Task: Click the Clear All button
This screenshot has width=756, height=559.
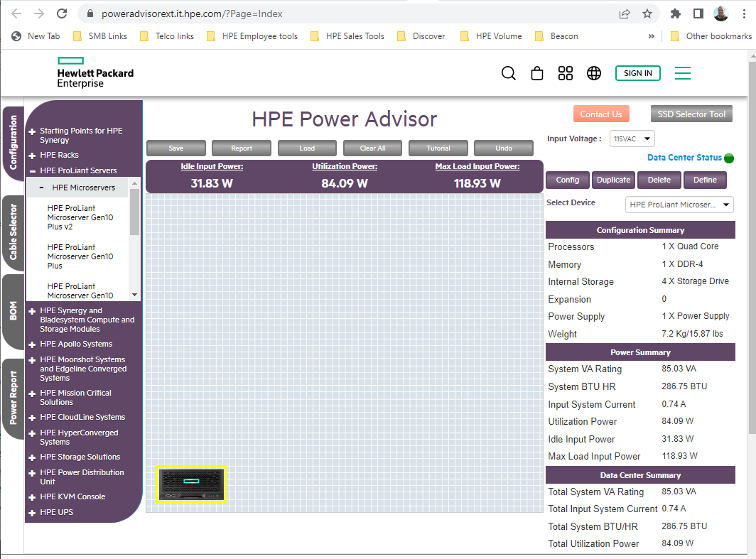Action: click(373, 148)
